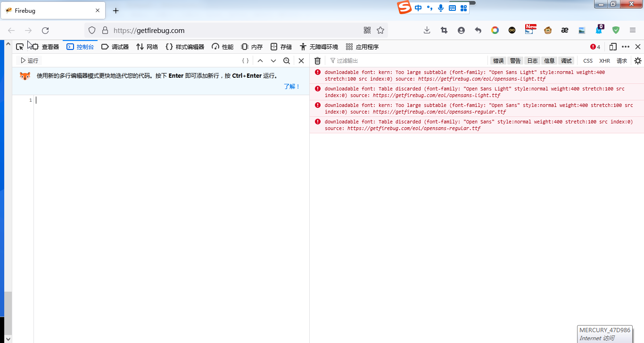Click the 了解！ dismiss link
644x343 pixels.
click(292, 87)
